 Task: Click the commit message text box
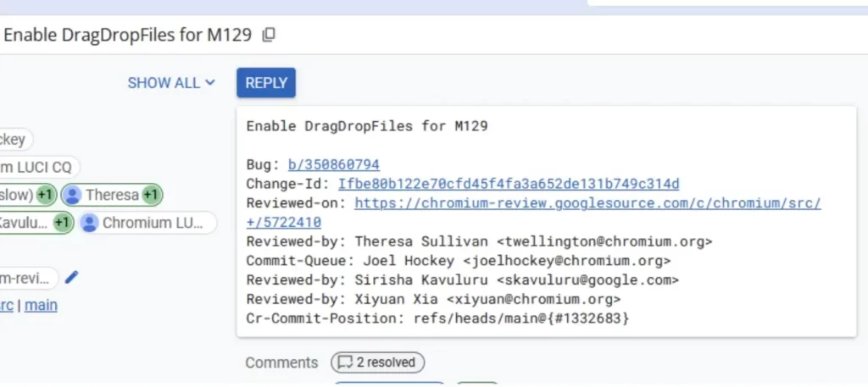click(547, 222)
